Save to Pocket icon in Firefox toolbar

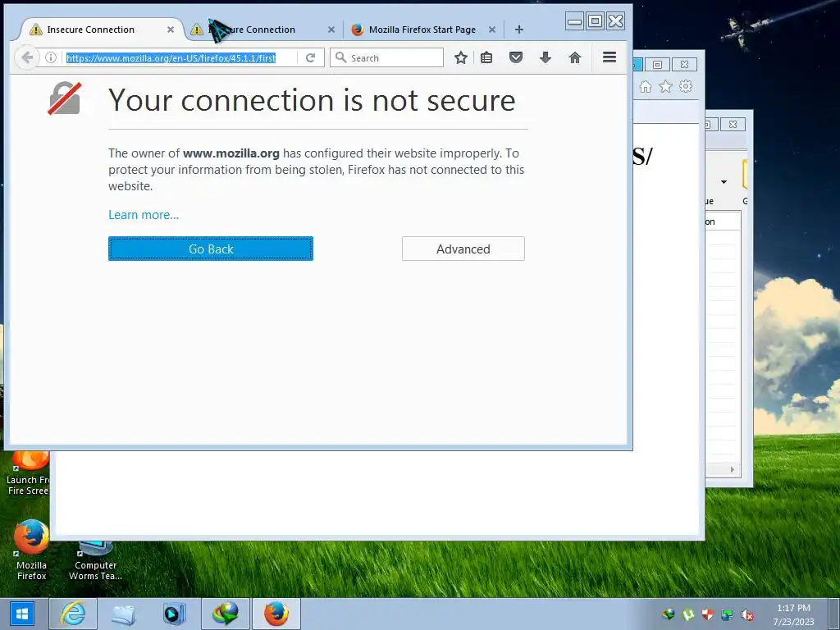516,57
